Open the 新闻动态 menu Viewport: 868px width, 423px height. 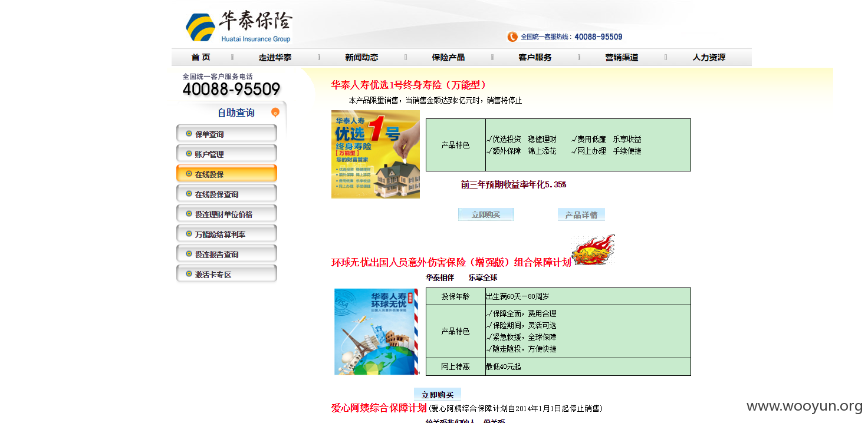click(x=361, y=57)
